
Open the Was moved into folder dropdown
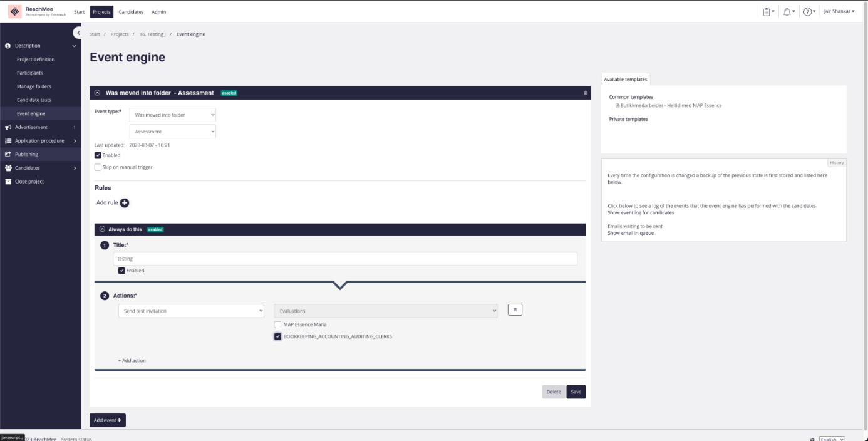coord(172,115)
